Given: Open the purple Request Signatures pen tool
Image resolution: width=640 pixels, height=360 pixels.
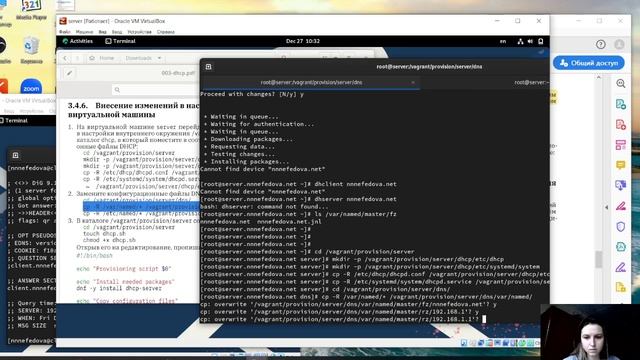Looking at the screenshot, I should click(620, 267).
